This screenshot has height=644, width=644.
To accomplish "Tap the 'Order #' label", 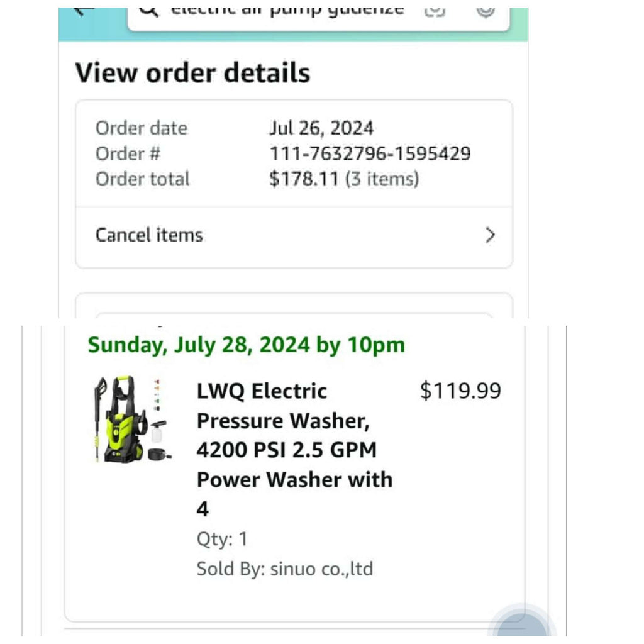I will click(128, 153).
